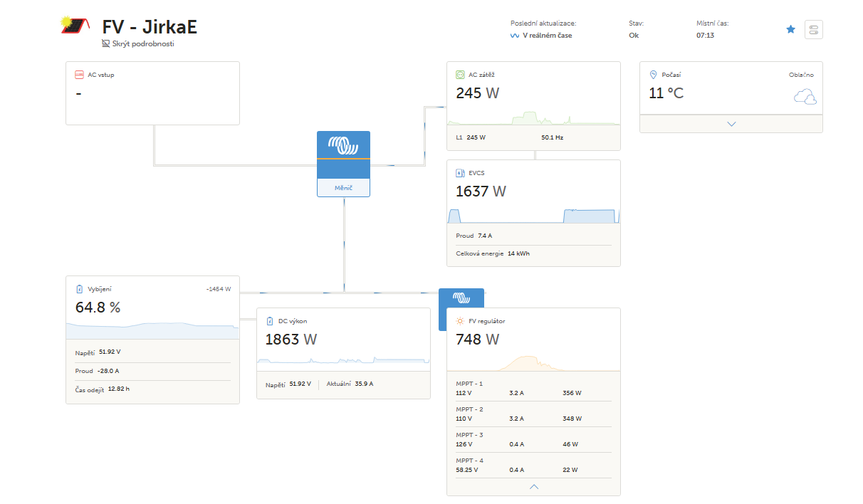Click the battery Vybíjení icon
863x504 pixels.
tap(80, 289)
